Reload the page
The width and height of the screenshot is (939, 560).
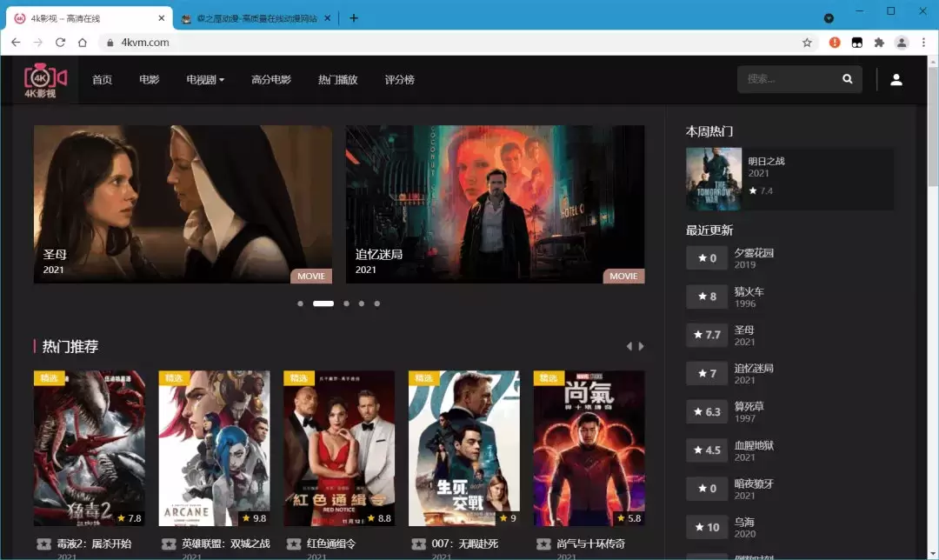pyautogui.click(x=60, y=43)
